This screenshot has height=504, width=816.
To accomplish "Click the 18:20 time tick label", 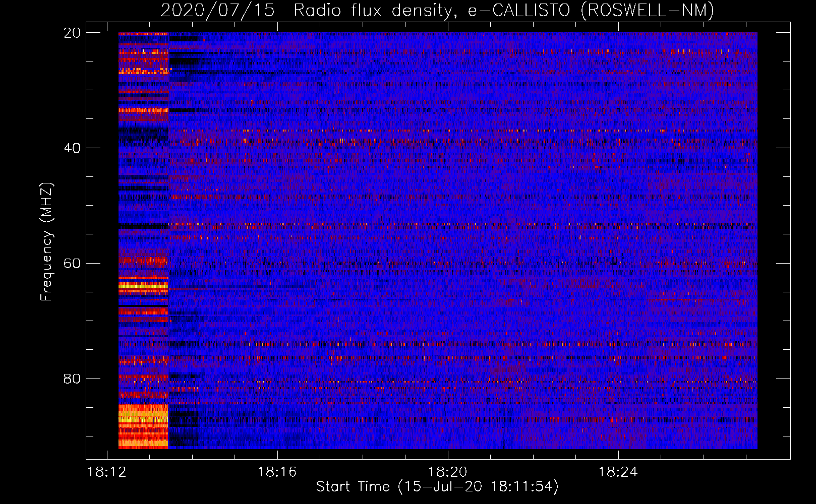I will 447,472.
